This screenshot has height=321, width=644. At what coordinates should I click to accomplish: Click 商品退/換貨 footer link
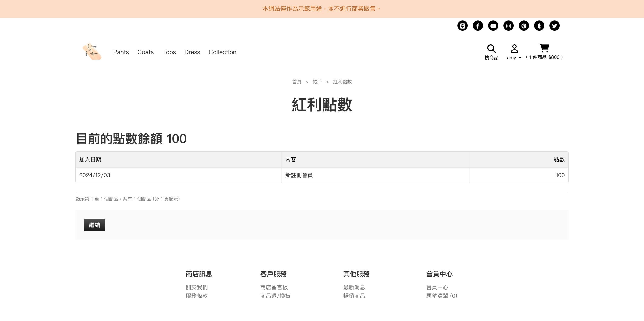(275, 296)
